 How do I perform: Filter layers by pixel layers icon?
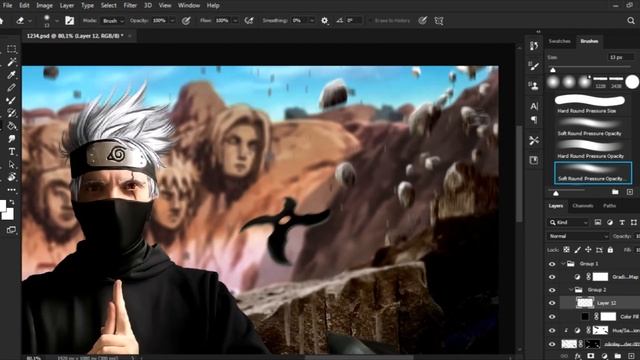pyautogui.click(x=598, y=222)
